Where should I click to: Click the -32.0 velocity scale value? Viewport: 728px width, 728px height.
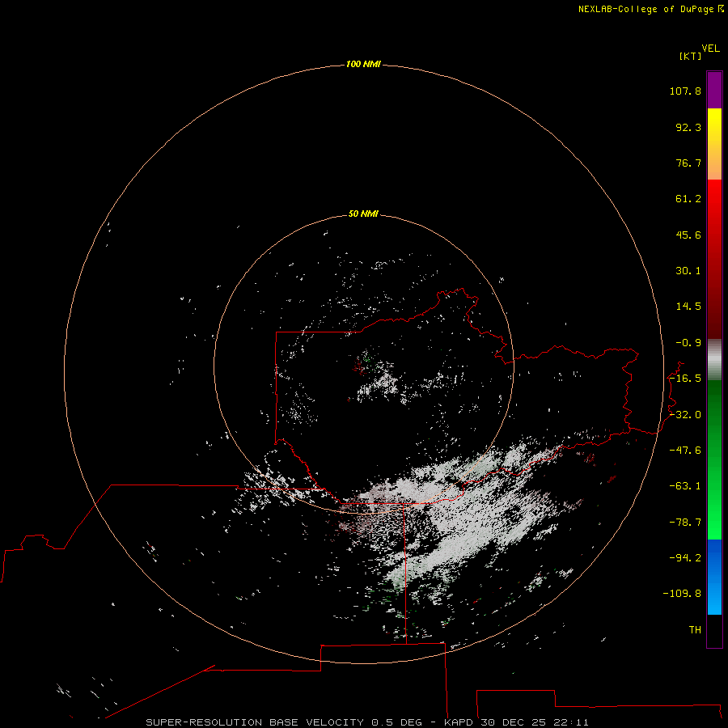point(685,415)
